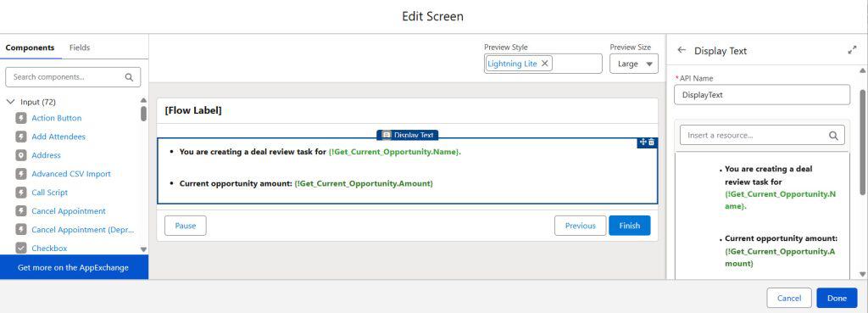
Task: Click the Cancel Appointment (Depr...) icon
Action: pos(21,229)
